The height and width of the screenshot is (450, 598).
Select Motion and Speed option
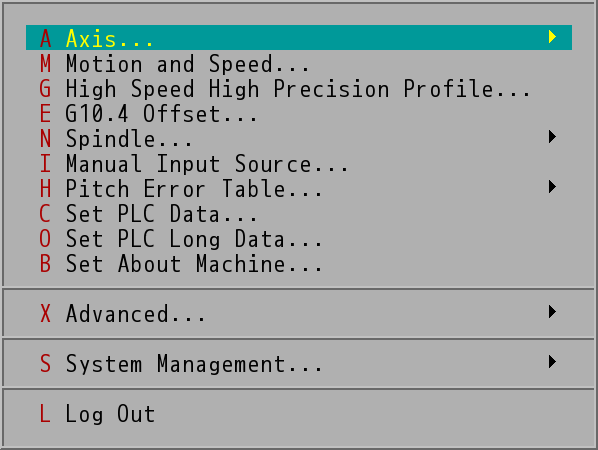[299, 63]
